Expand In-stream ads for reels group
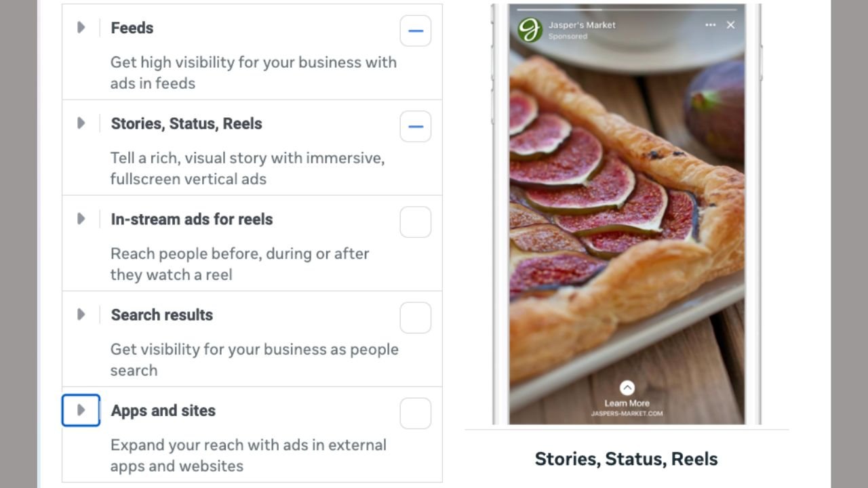The width and height of the screenshot is (868, 488). click(81, 219)
